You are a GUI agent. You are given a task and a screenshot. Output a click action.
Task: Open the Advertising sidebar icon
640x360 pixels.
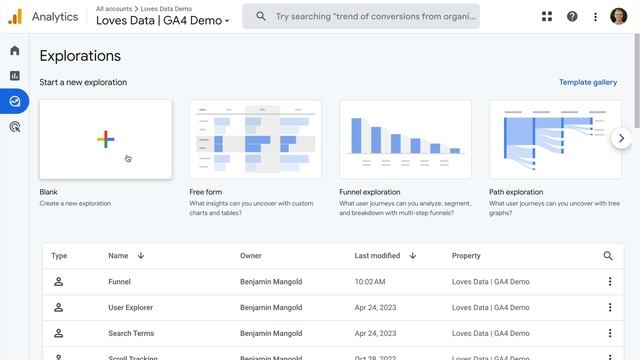pos(15,127)
